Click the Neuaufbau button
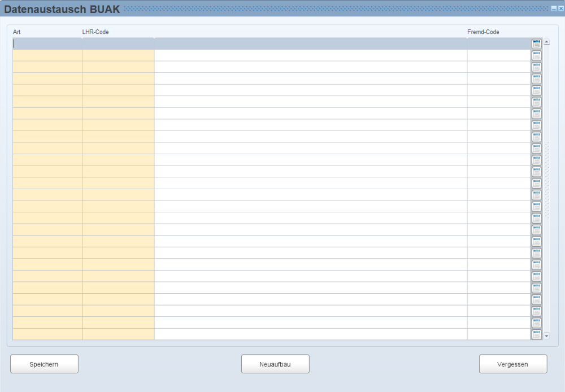Screen dimensions: 565x392 tap(275, 364)
